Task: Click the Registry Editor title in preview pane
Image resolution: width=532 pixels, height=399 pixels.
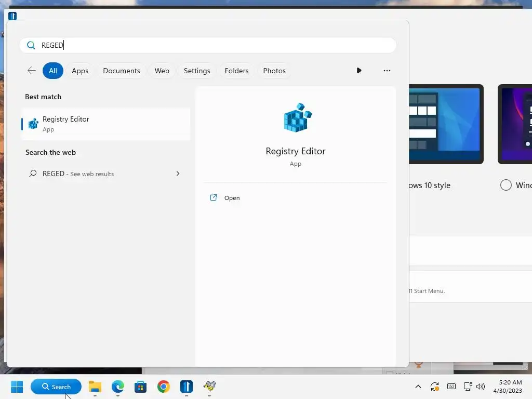Action: 296,151
